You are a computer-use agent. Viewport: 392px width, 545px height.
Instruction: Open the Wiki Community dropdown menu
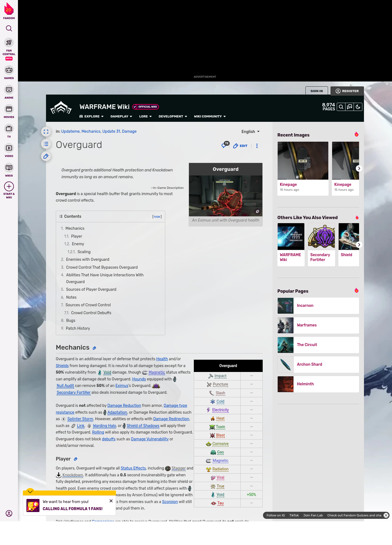[x=210, y=116]
